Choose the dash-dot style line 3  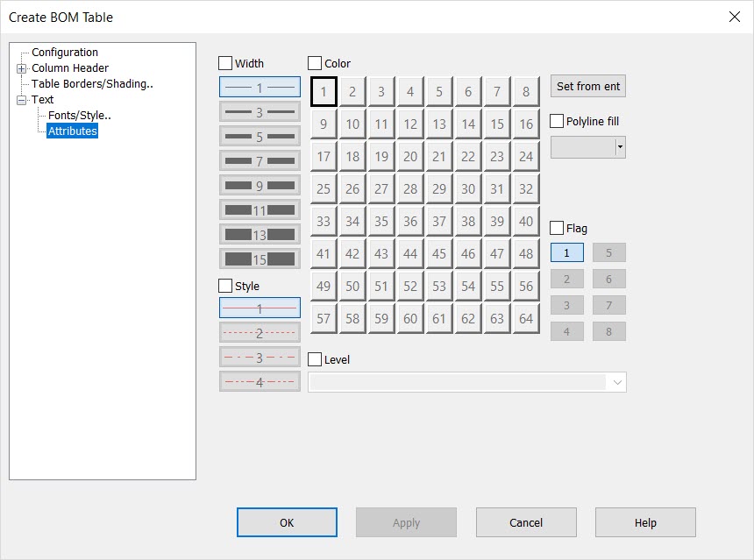click(x=260, y=357)
